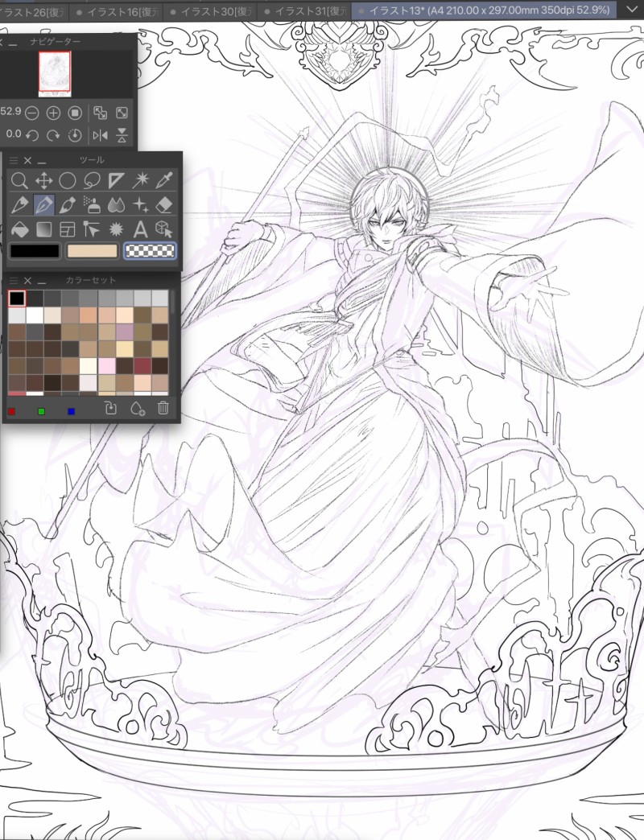This screenshot has height=840, width=644.
Task: Click the 0.0 rotation value in Navigator
Action: 14,134
